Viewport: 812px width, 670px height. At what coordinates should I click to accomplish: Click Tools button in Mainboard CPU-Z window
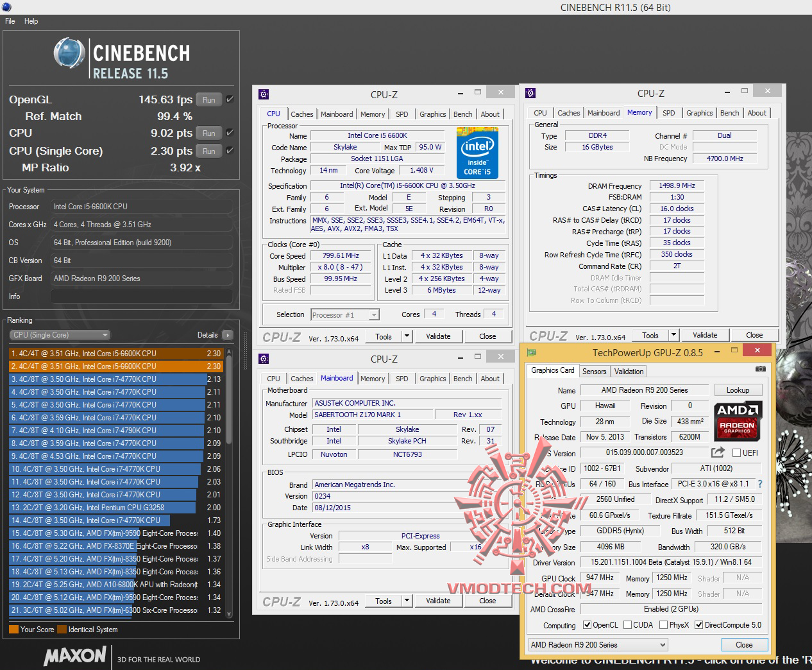click(384, 601)
